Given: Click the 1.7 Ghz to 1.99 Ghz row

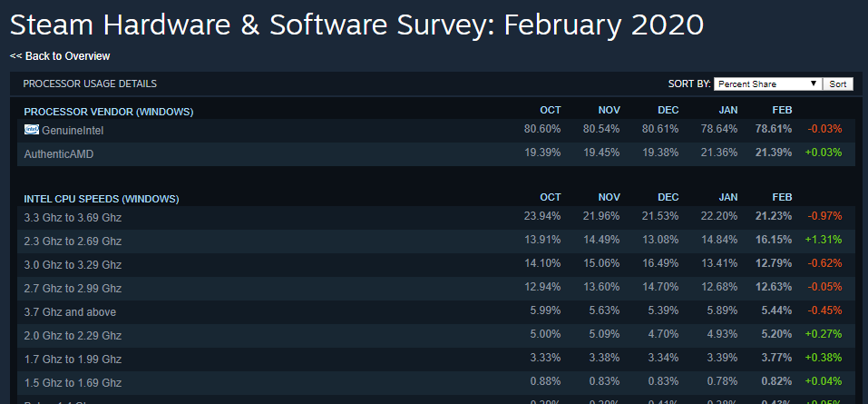Looking at the screenshot, I should tap(73, 360).
